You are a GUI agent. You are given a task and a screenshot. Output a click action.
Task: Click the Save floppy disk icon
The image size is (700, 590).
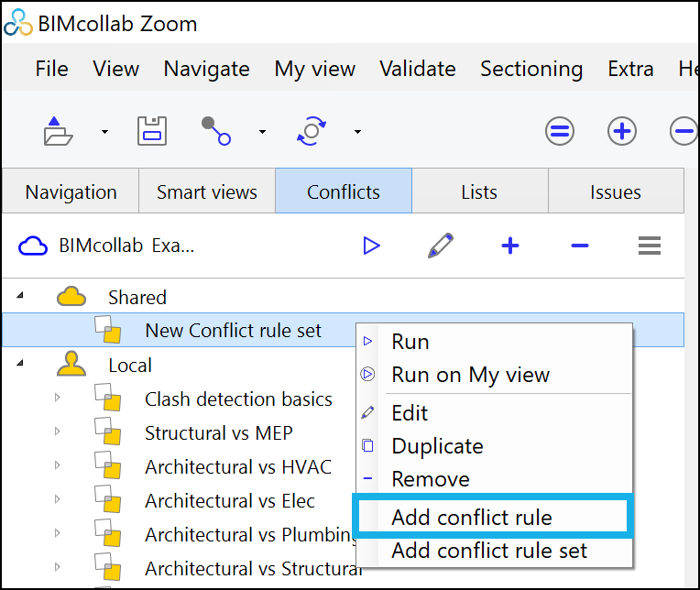(x=152, y=131)
